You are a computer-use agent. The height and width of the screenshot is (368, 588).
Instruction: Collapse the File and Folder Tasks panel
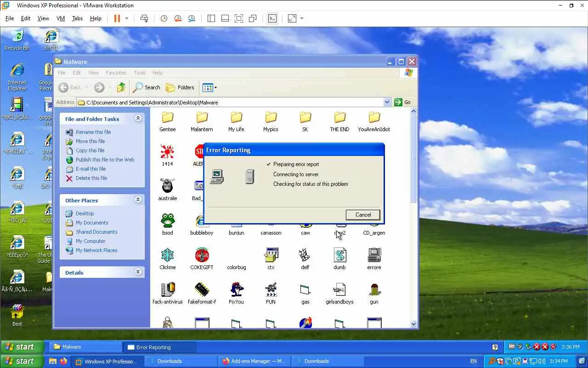(x=138, y=119)
